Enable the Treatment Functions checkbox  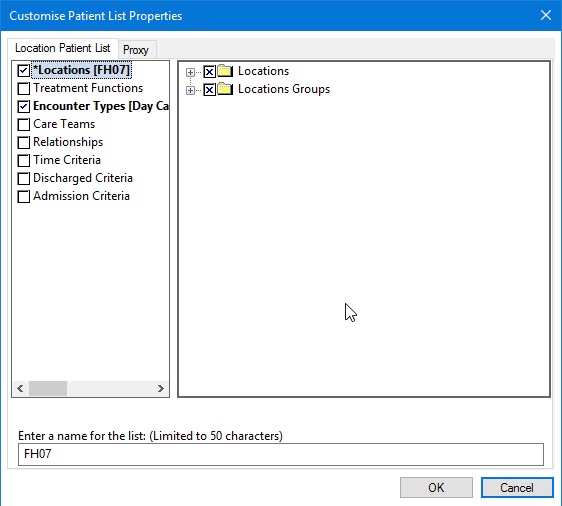(24, 89)
